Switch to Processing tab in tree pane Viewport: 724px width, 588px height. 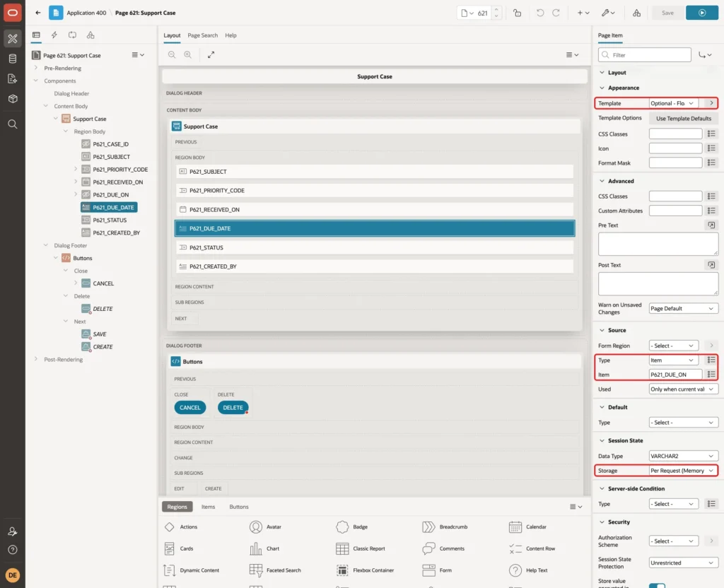(x=73, y=35)
